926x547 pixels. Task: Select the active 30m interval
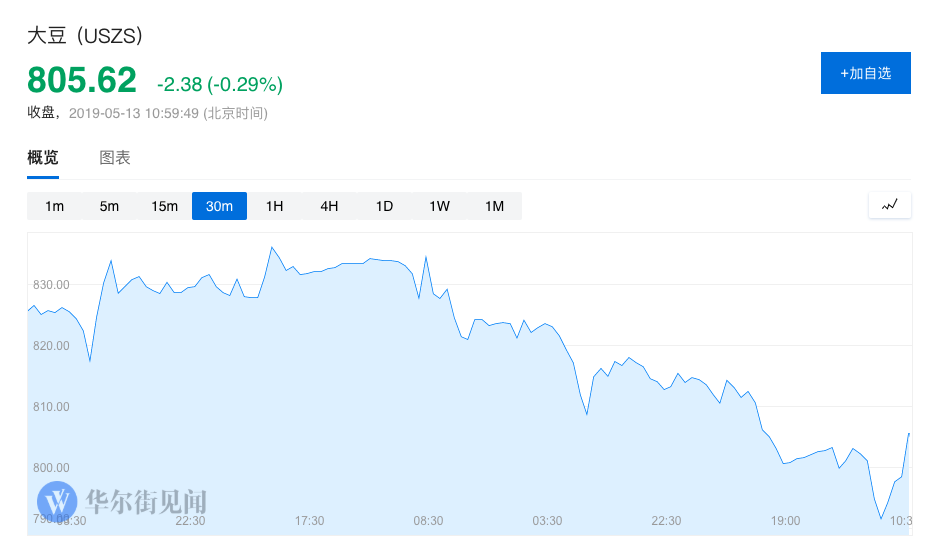point(219,206)
